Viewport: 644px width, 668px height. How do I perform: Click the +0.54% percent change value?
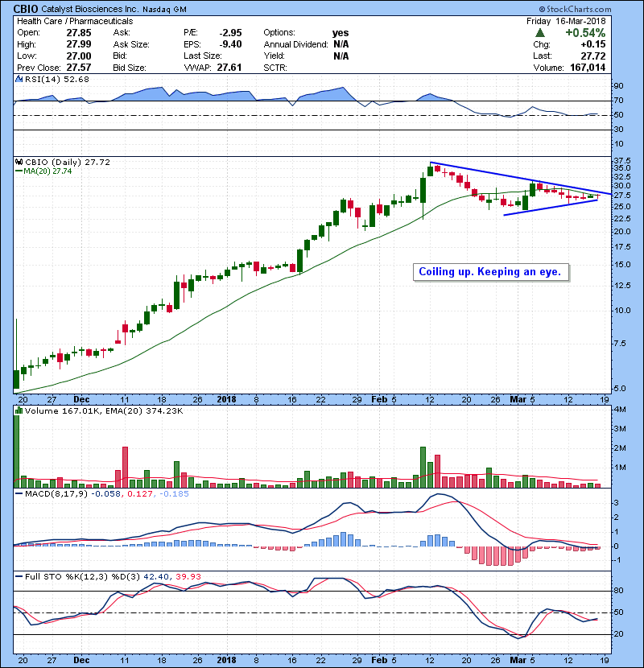pos(585,33)
